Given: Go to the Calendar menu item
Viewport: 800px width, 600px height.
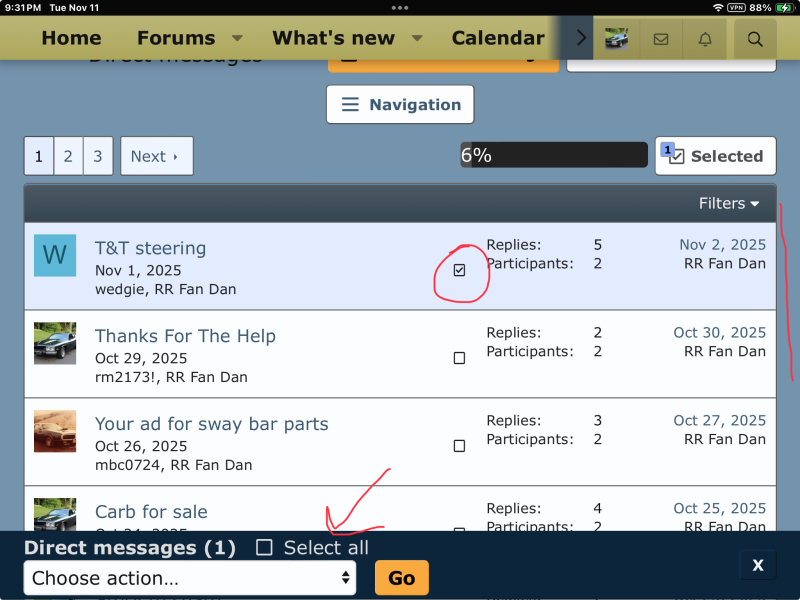Looking at the screenshot, I should tap(497, 39).
